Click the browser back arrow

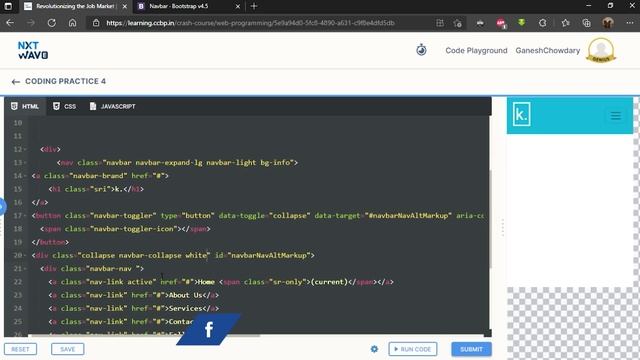coord(10,23)
